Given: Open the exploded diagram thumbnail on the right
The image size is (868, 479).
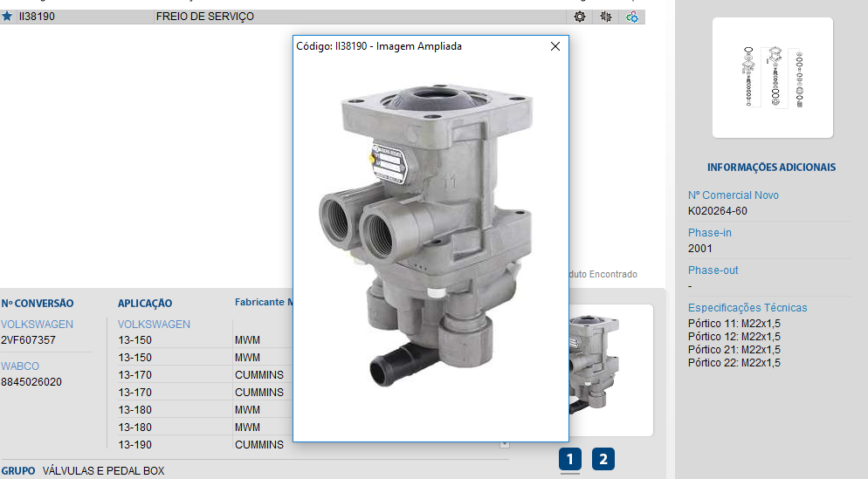Looking at the screenshot, I should pos(772,78).
